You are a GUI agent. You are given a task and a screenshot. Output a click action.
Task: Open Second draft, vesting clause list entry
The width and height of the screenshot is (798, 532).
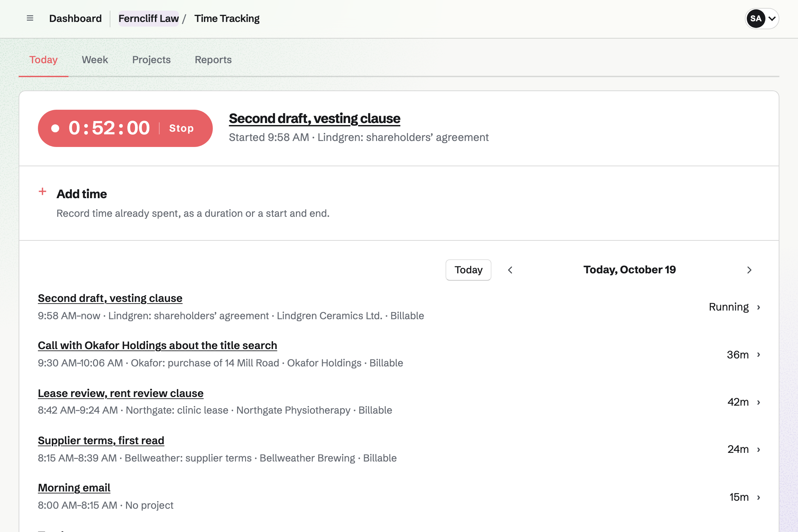pyautogui.click(x=110, y=298)
